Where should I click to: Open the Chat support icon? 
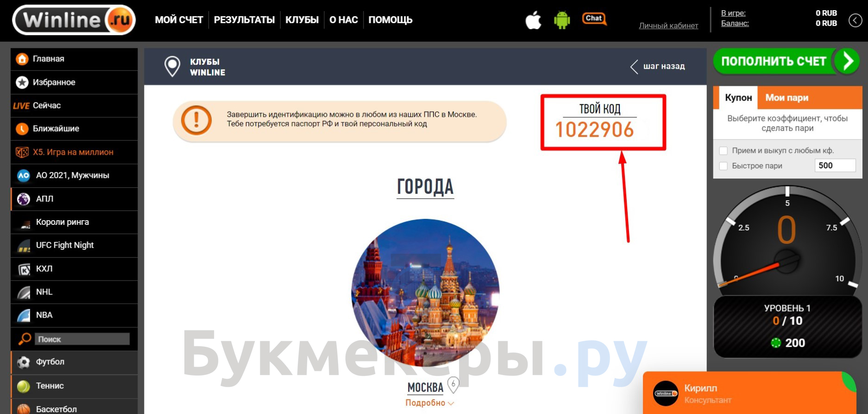(594, 19)
